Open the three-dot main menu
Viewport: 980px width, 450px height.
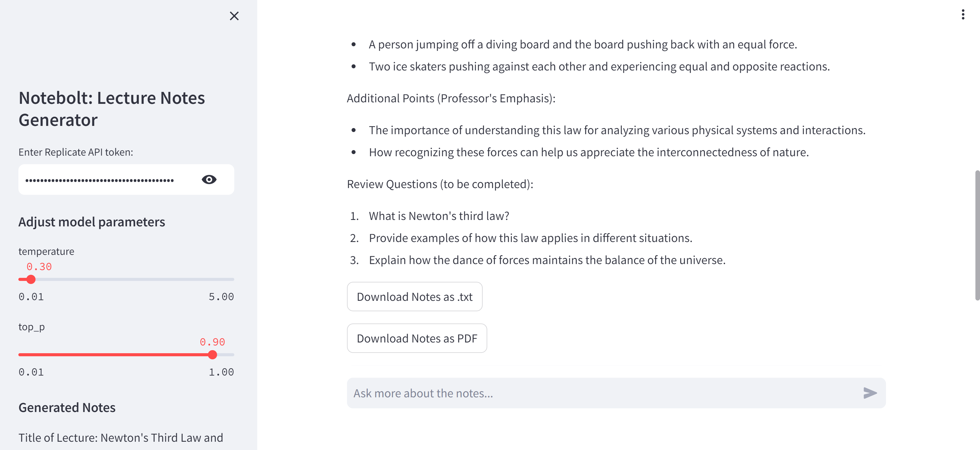[x=963, y=14]
